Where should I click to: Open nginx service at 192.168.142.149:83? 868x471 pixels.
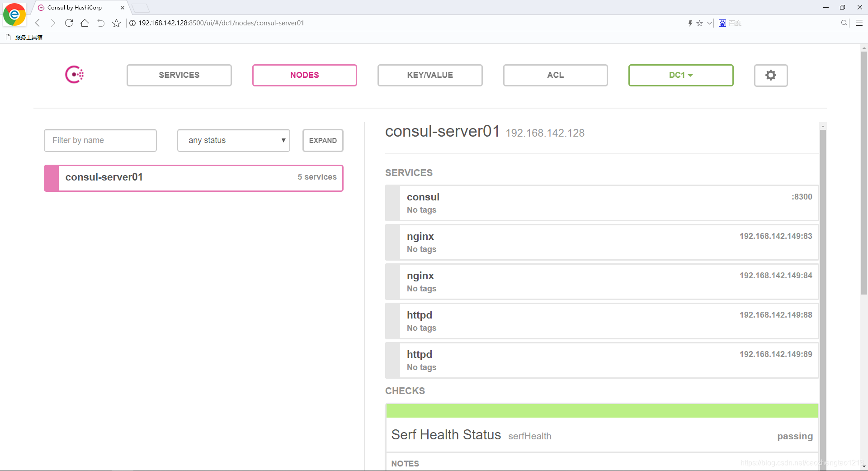(602, 242)
